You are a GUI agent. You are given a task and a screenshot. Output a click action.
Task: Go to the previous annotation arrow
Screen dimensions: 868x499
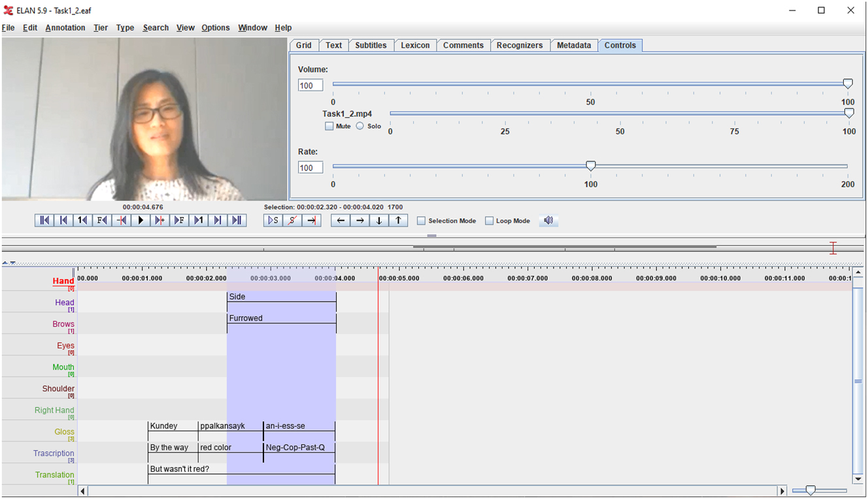pyautogui.click(x=341, y=221)
